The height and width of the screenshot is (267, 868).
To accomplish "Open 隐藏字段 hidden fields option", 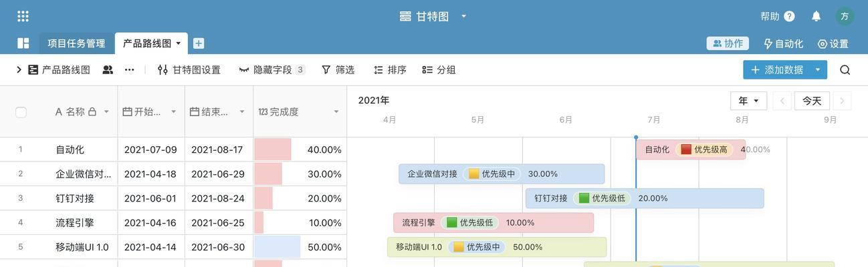I will (272, 69).
